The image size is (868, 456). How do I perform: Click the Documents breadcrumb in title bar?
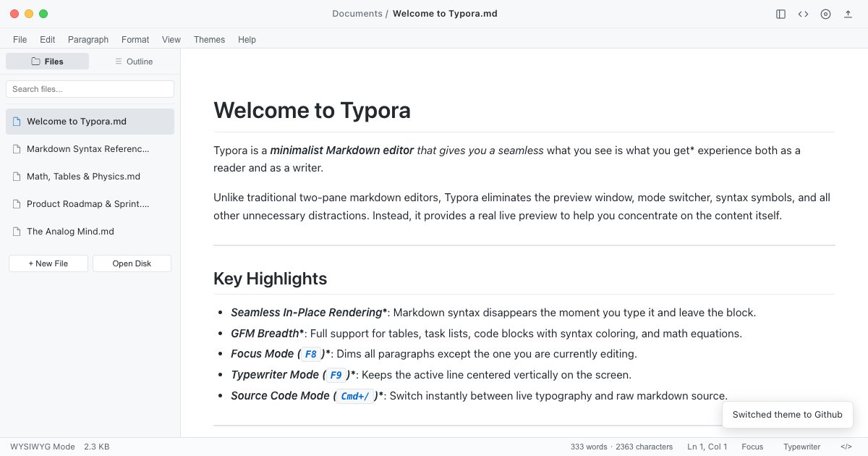357,14
